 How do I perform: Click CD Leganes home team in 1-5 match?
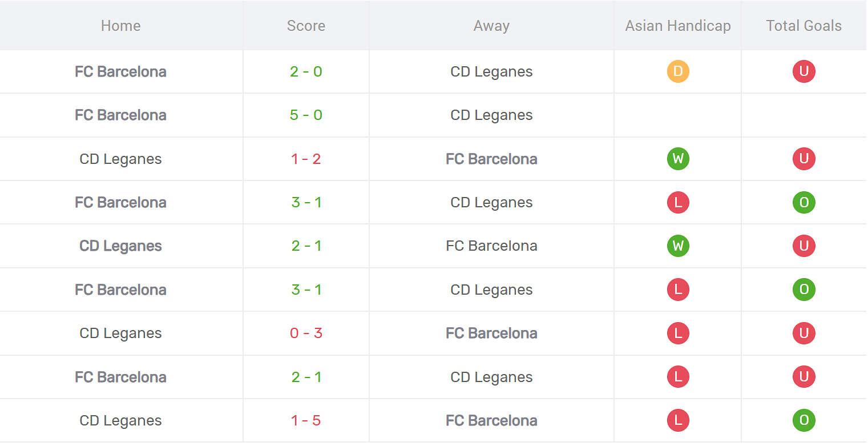coord(120,421)
